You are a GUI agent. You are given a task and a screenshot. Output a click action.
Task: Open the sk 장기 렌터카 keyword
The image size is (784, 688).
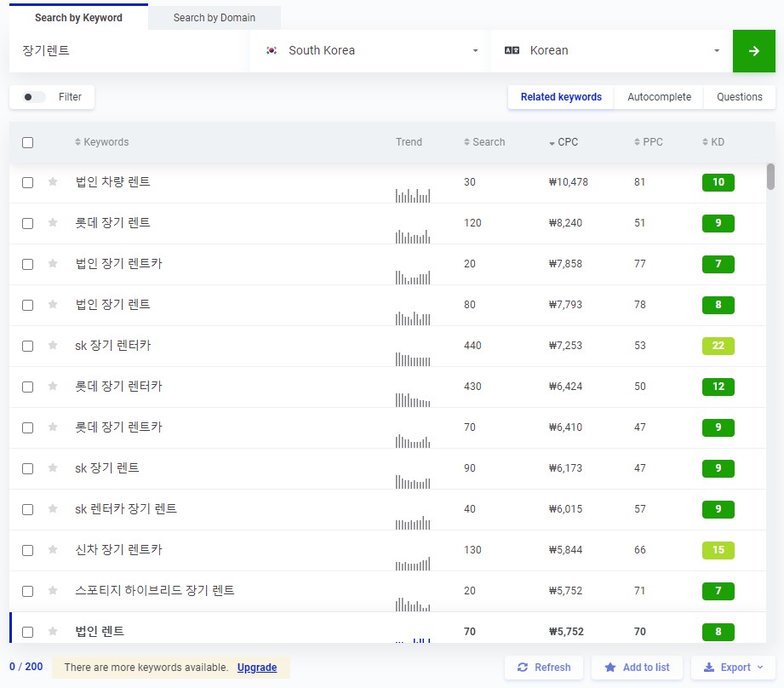pos(113,345)
